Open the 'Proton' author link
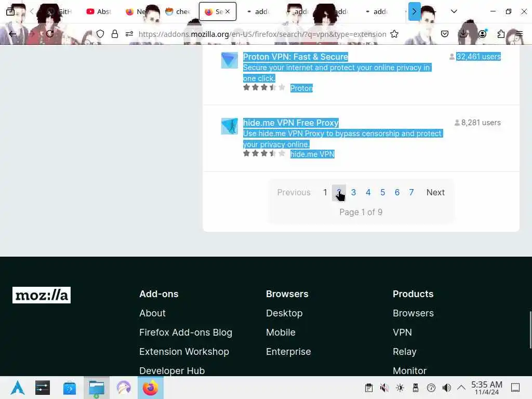 click(301, 88)
